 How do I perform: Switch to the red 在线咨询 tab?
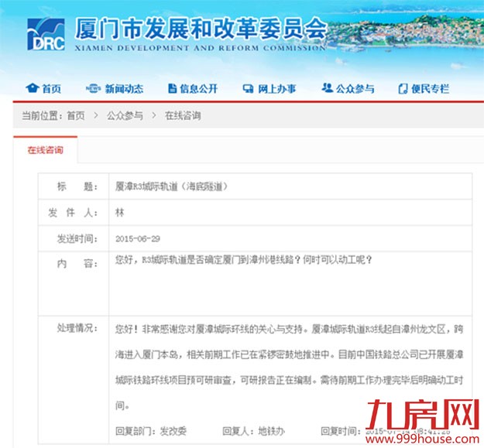pyautogui.click(x=45, y=149)
